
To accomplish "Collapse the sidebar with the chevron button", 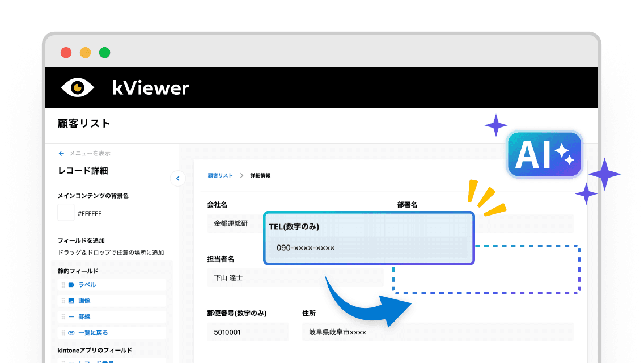I will point(178,179).
